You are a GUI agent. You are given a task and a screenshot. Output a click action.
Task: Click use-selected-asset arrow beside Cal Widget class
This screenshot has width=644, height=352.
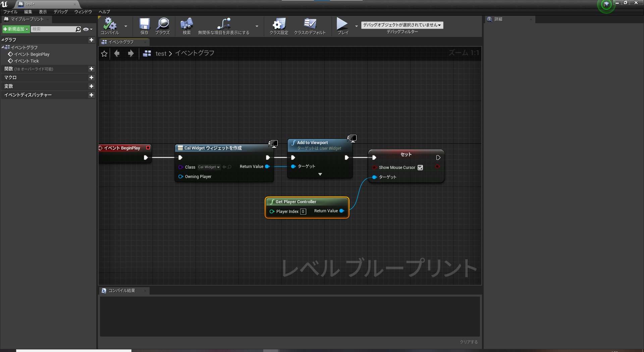tap(224, 167)
